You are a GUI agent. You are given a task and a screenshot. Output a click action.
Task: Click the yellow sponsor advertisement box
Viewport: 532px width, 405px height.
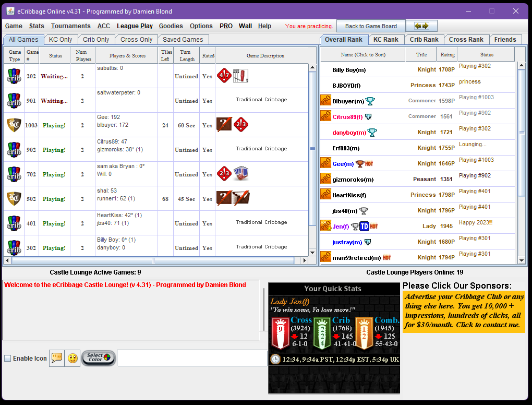coord(463,312)
